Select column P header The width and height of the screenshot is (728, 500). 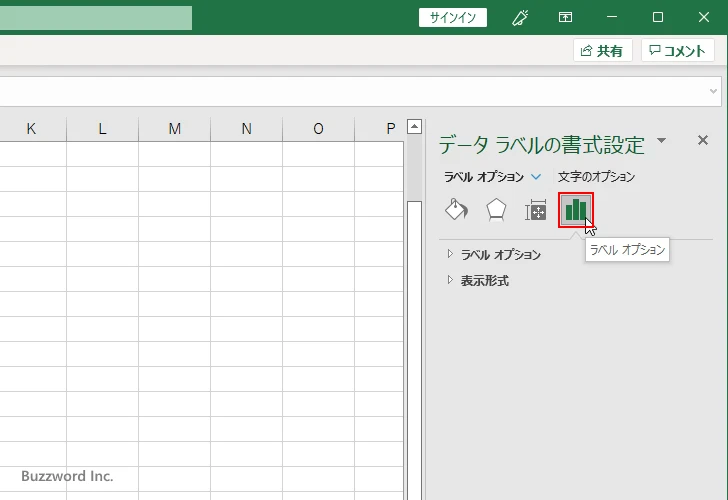click(379, 129)
